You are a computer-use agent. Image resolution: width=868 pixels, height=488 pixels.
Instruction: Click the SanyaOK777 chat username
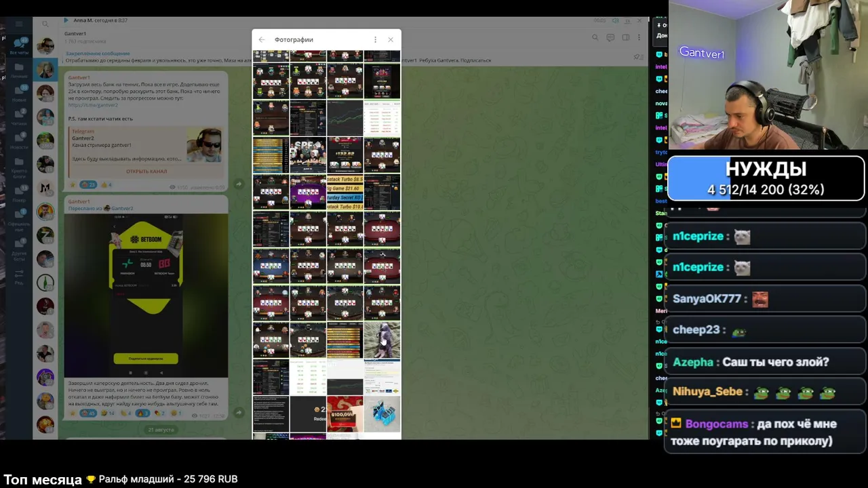707,299
